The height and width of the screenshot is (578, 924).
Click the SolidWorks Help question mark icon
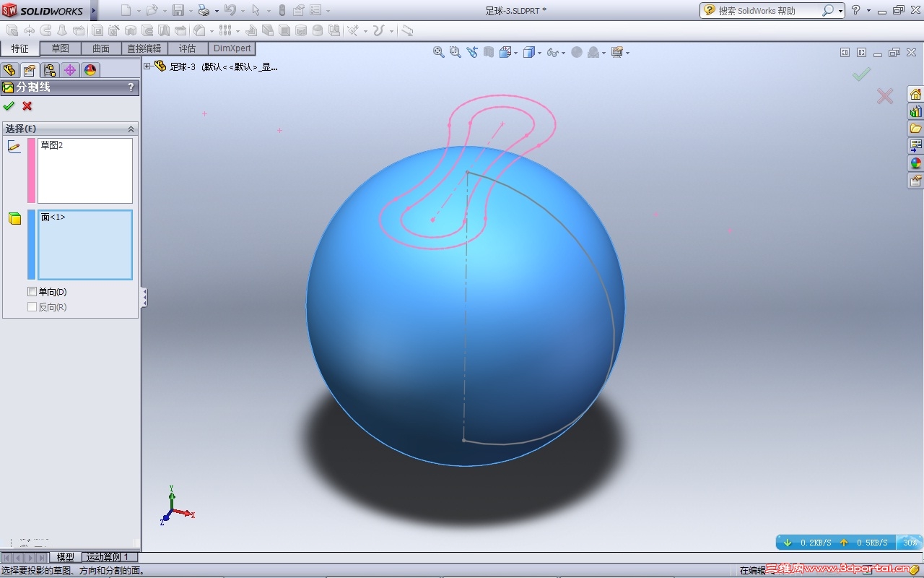(x=856, y=10)
